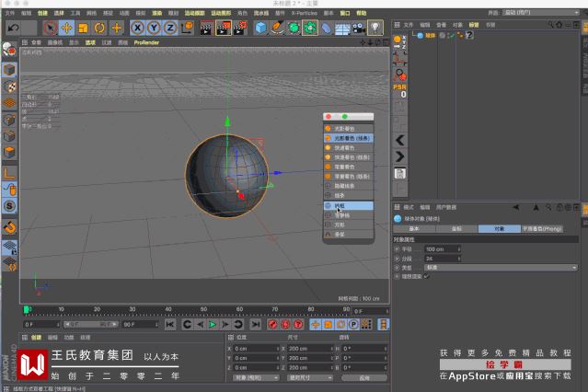Viewport: 588px width, 392px height.
Task: Open the size mode dropdown under the size fields
Action: coord(310,378)
